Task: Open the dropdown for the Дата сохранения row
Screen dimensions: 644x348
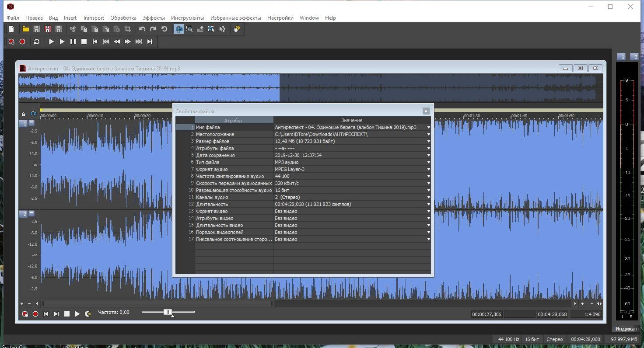Action: pyautogui.click(x=428, y=155)
